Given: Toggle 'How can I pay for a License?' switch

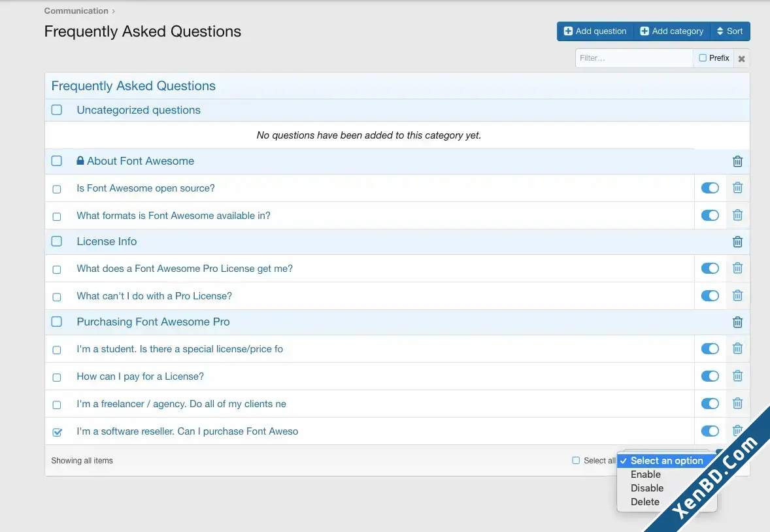Looking at the screenshot, I should click(710, 376).
